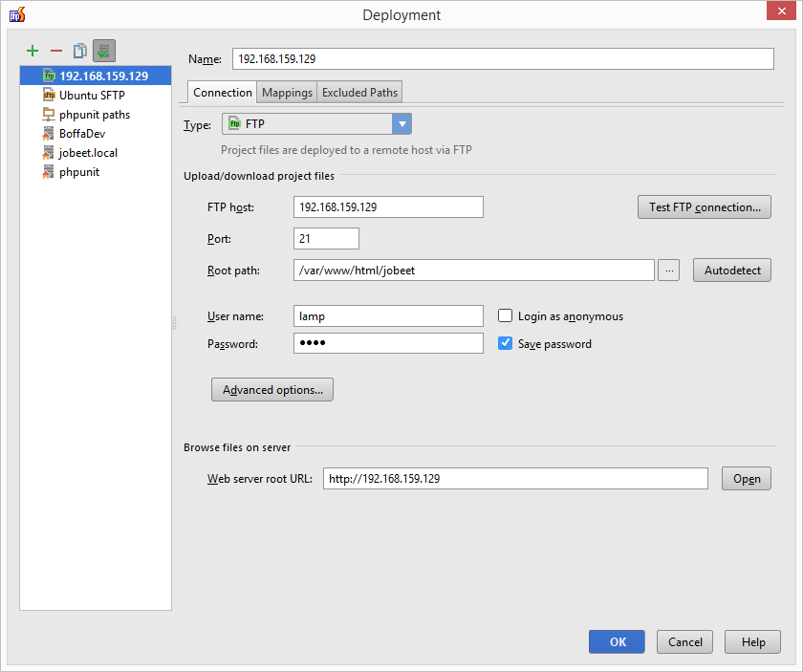Open Advanced options dialog
This screenshot has width=803, height=672.
point(272,390)
